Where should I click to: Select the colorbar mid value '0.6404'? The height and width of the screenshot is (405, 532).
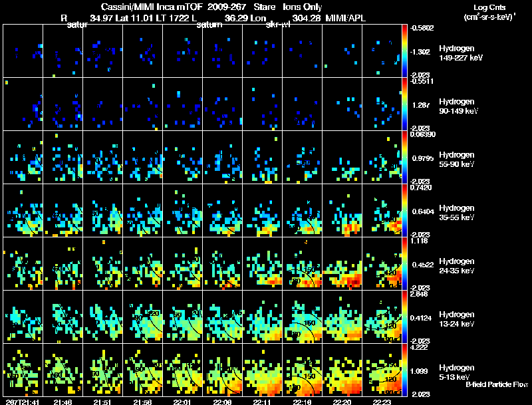point(422,211)
